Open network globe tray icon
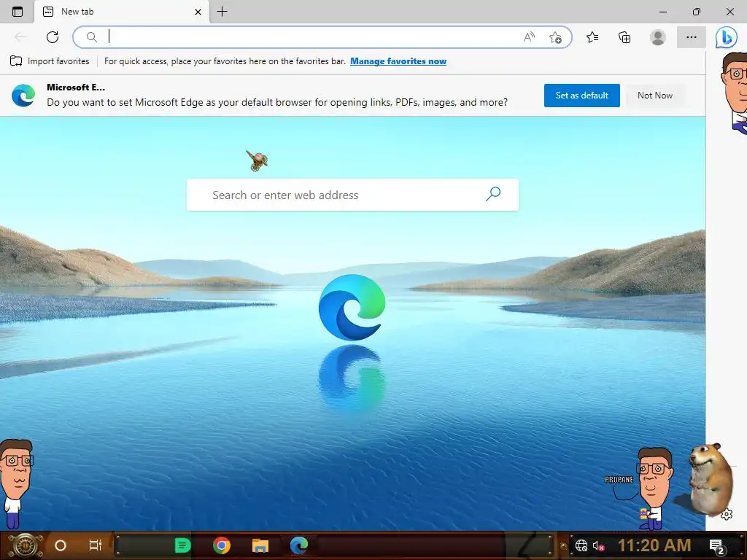This screenshot has height=560, width=747. 581,545
